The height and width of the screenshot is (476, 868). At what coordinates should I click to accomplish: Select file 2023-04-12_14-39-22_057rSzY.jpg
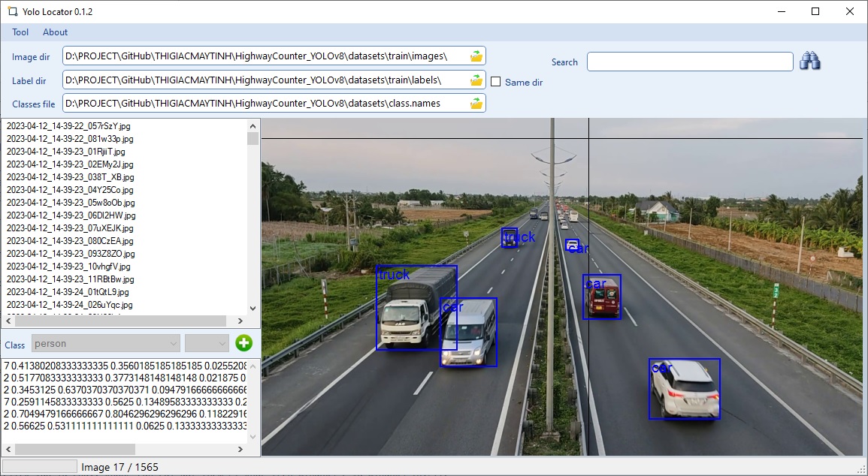point(68,126)
